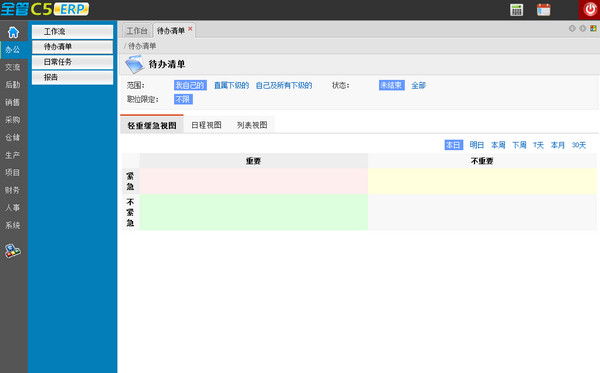Filter tasks by 下周

[519, 145]
